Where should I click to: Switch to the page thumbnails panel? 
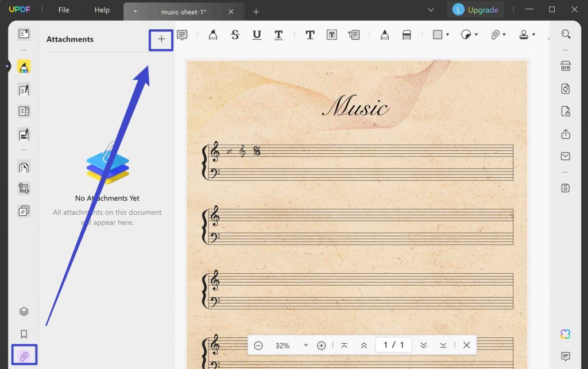click(x=23, y=34)
